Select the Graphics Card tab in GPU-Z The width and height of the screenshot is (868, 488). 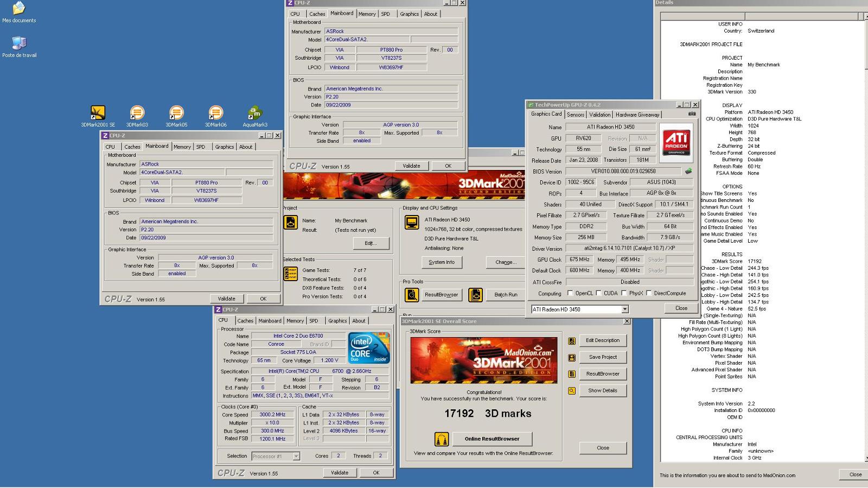(x=546, y=114)
